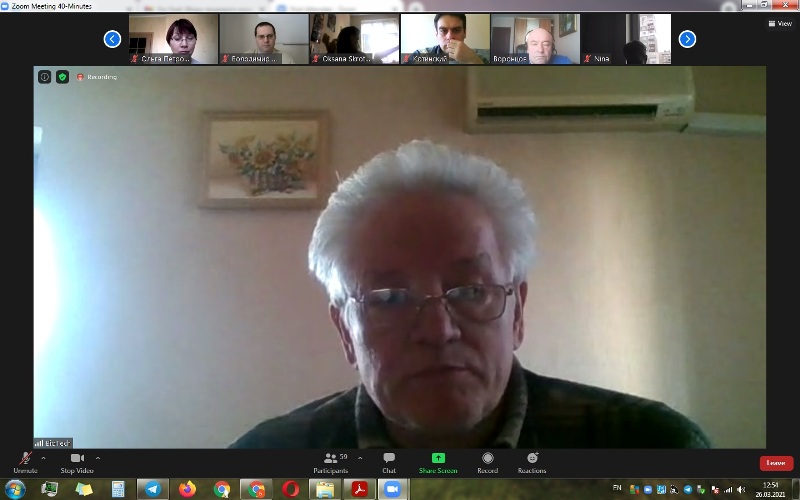Screen dimensions: 800x500
Task: Launch Opera browser from taskbar
Action: click(x=291, y=490)
